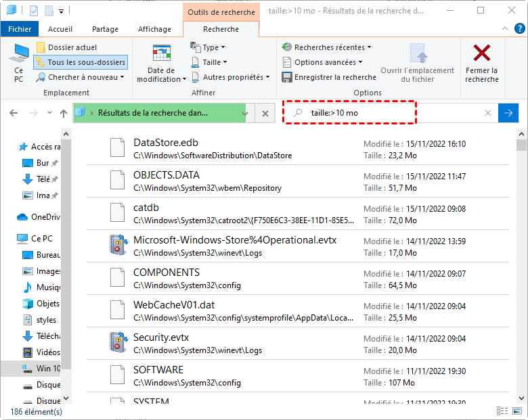Go up one level arrow

click(64, 113)
